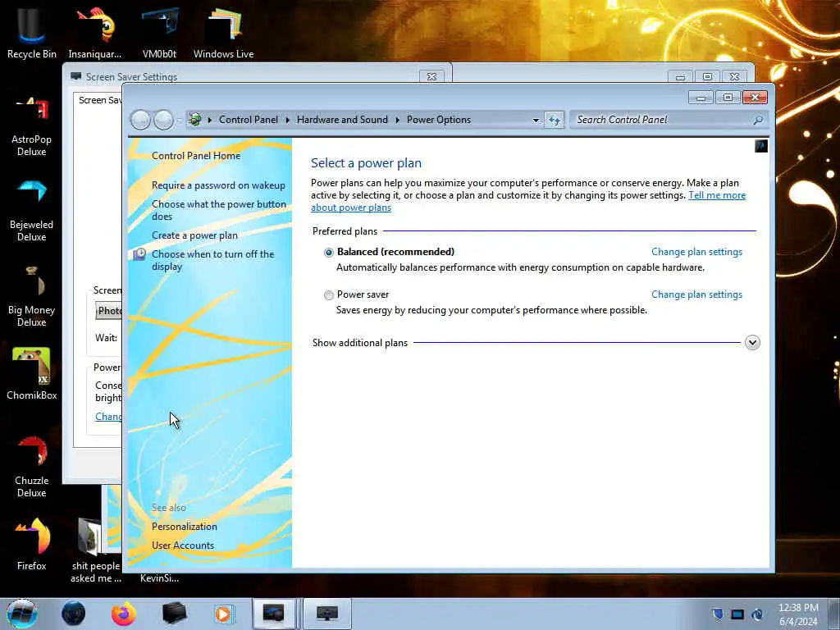Select the Power saver plan
This screenshot has height=630, width=840.
coord(328,295)
